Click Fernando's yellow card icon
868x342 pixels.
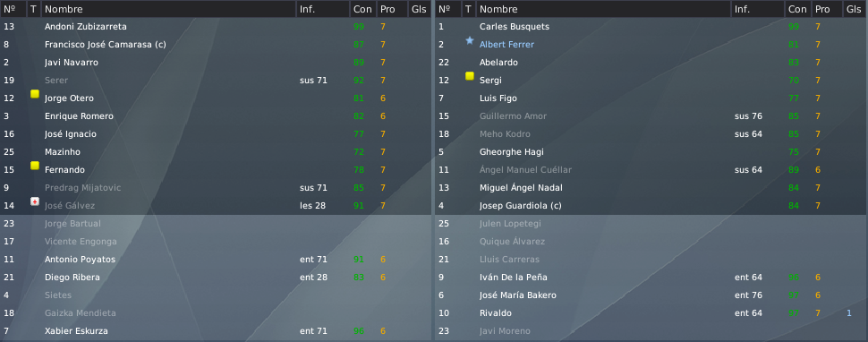point(35,166)
